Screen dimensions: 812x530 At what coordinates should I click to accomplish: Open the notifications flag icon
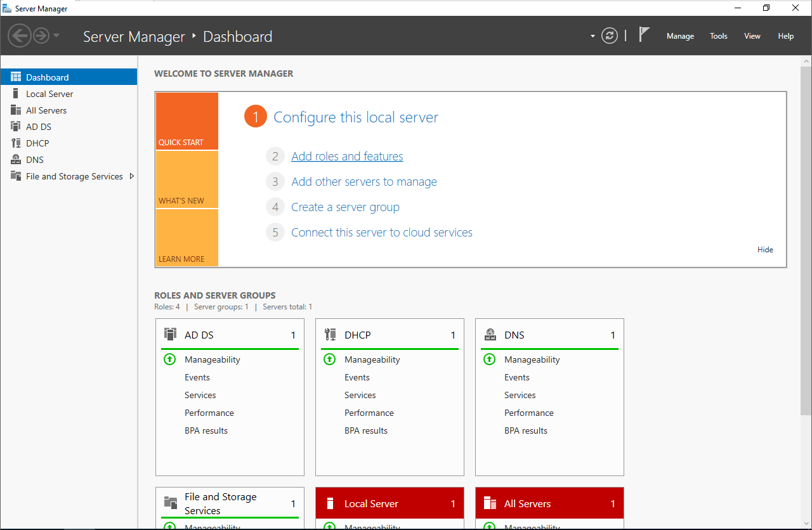(x=644, y=34)
